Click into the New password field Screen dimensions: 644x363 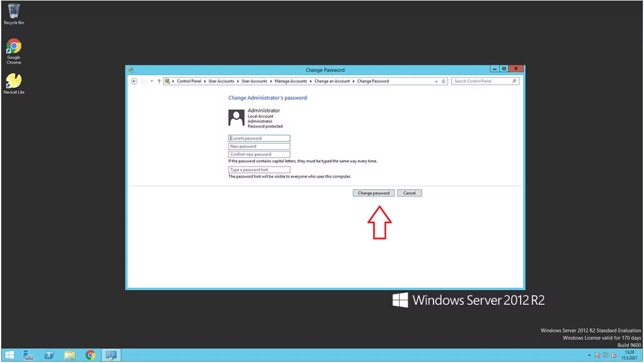pyautogui.click(x=259, y=146)
